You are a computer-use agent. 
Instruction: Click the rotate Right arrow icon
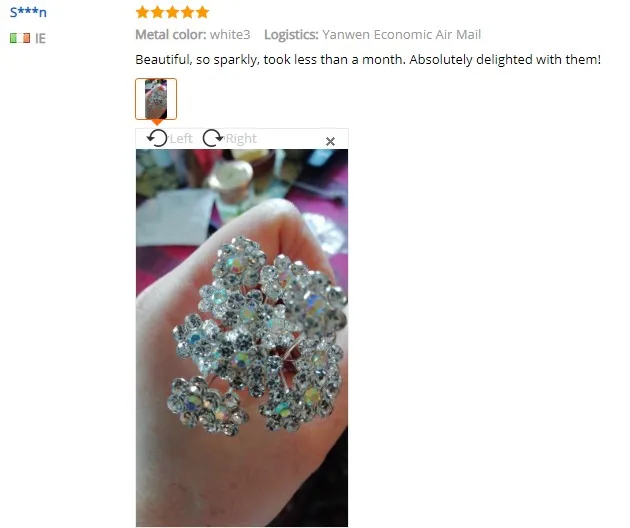(x=213, y=138)
